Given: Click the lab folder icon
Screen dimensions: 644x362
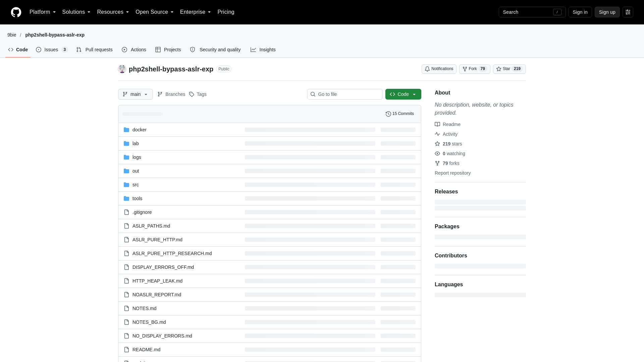Looking at the screenshot, I should pyautogui.click(x=126, y=143).
